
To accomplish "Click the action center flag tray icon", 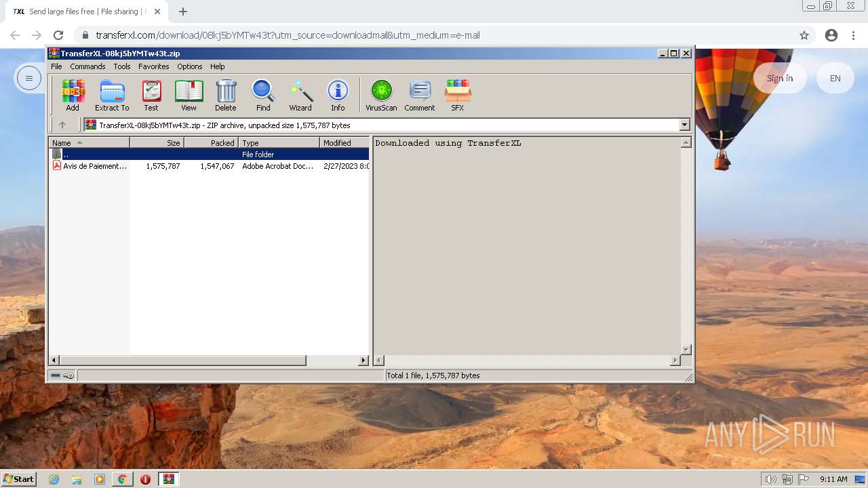I will tap(803, 479).
